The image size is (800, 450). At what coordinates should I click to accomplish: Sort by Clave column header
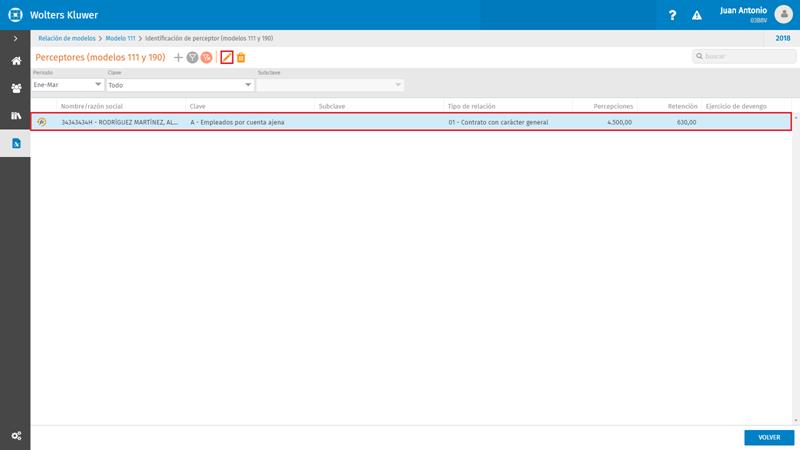pyautogui.click(x=197, y=106)
